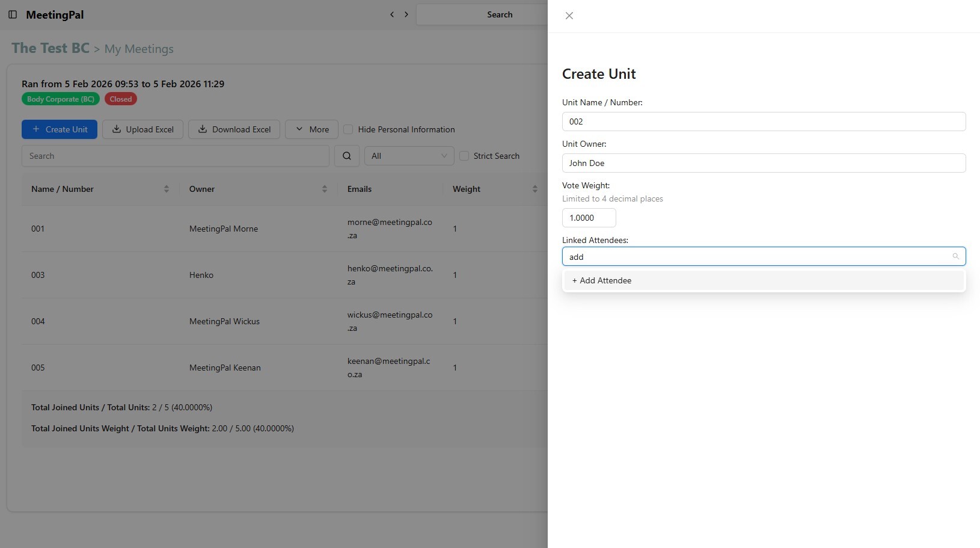Click the magnifier search button beside Search field

coord(347,156)
